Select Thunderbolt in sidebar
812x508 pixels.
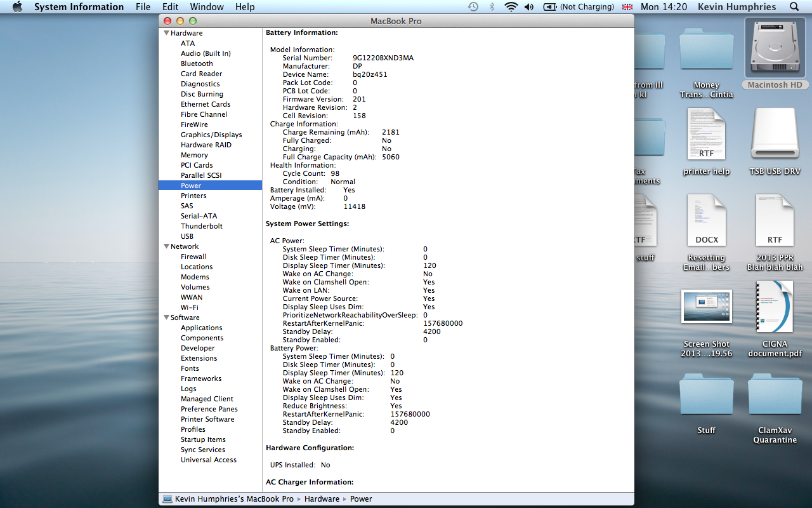tap(202, 226)
